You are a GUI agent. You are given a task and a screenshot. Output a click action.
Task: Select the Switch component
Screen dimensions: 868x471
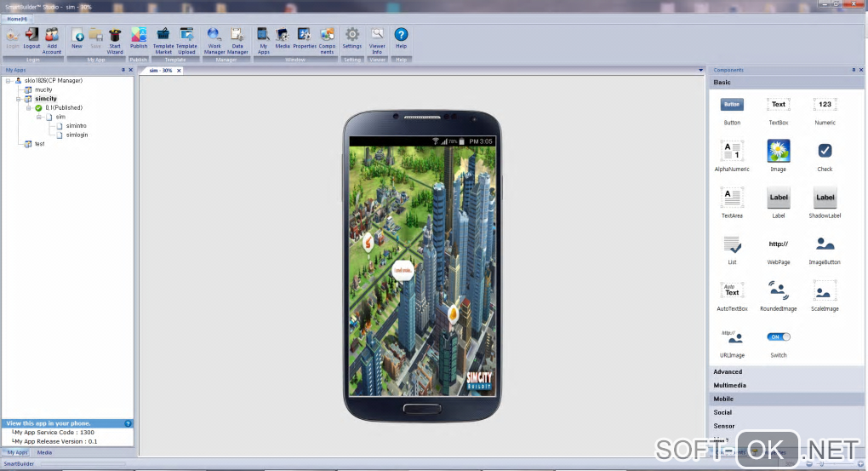[779, 343]
